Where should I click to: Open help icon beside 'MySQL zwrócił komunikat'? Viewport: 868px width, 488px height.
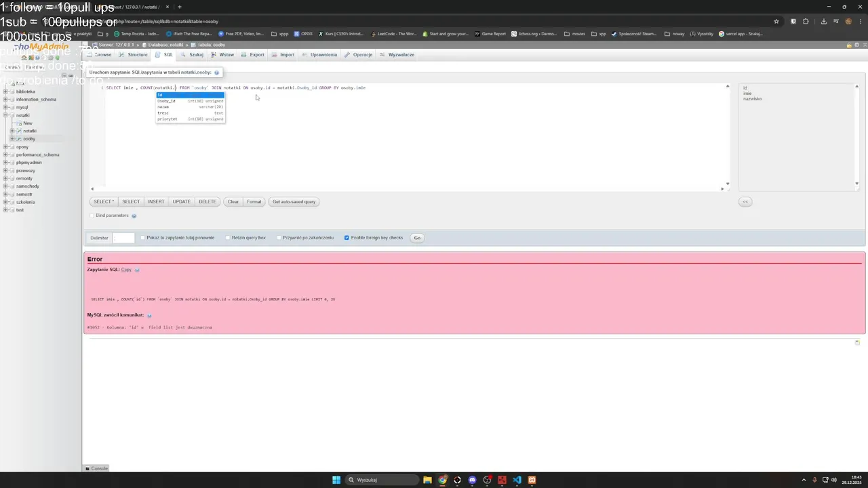point(149,315)
